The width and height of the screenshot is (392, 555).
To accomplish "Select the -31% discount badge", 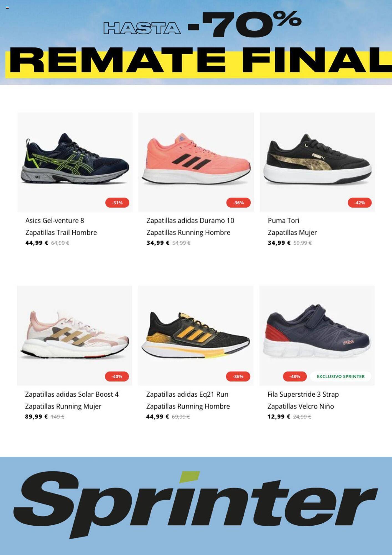I will pos(117,203).
